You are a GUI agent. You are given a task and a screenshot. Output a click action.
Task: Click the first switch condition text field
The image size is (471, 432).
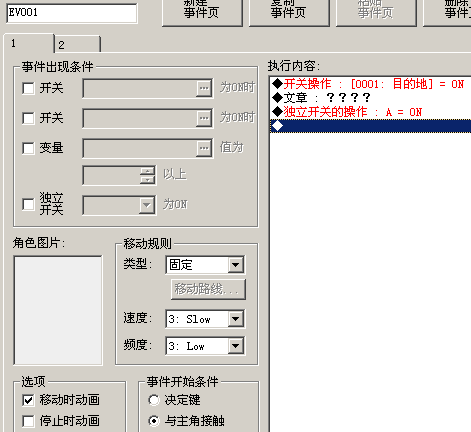coord(140,88)
